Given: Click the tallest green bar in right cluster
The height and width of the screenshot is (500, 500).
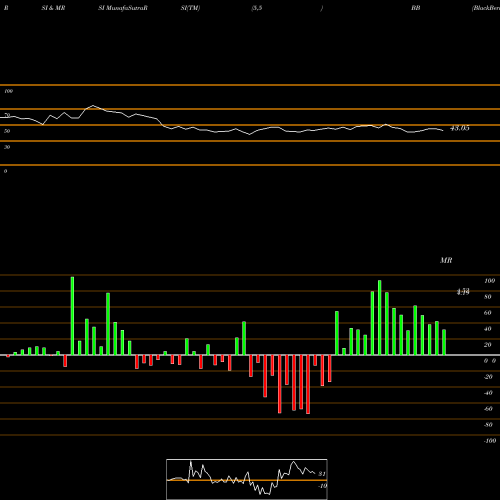Looking at the screenshot, I should 380,318.
